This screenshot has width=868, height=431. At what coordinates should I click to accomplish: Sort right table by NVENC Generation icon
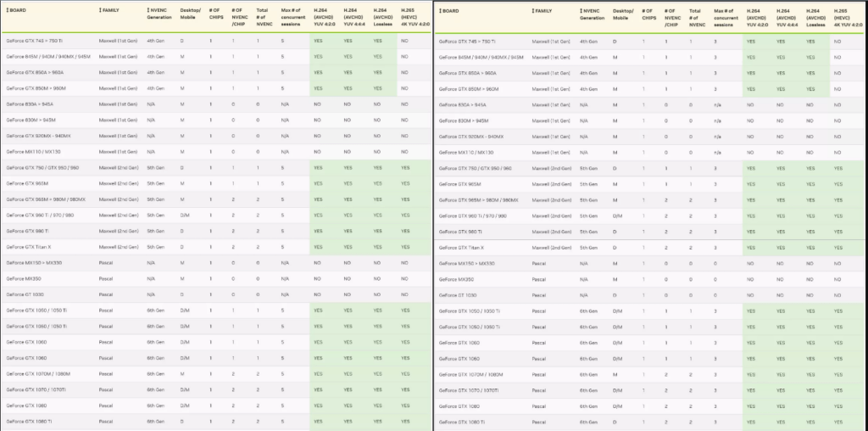581,10
